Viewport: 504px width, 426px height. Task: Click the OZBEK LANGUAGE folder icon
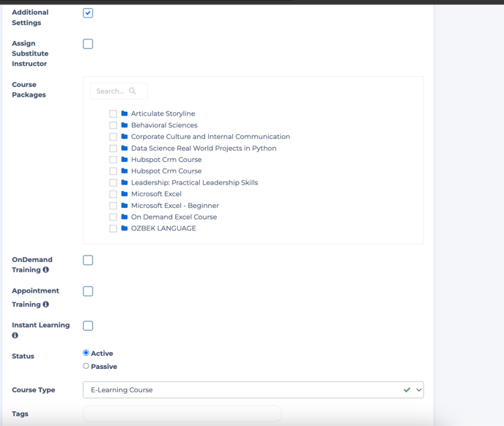[125, 228]
